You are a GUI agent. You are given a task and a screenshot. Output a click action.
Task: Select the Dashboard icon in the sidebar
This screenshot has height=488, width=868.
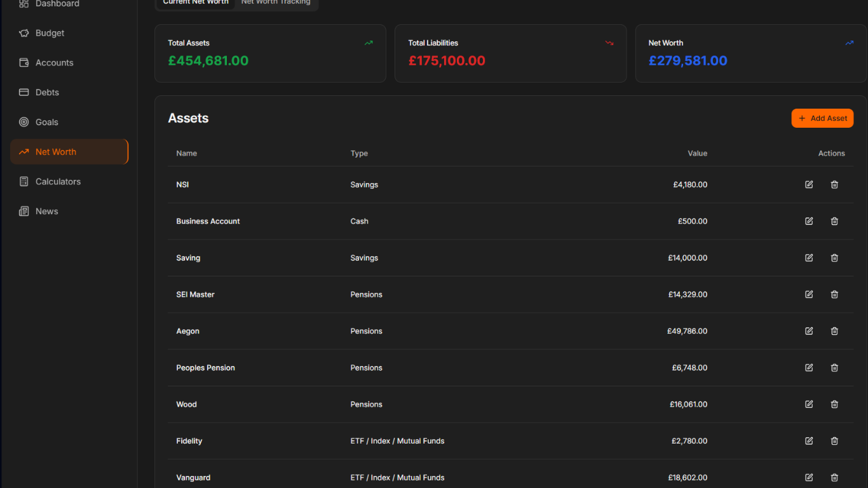pos(23,4)
